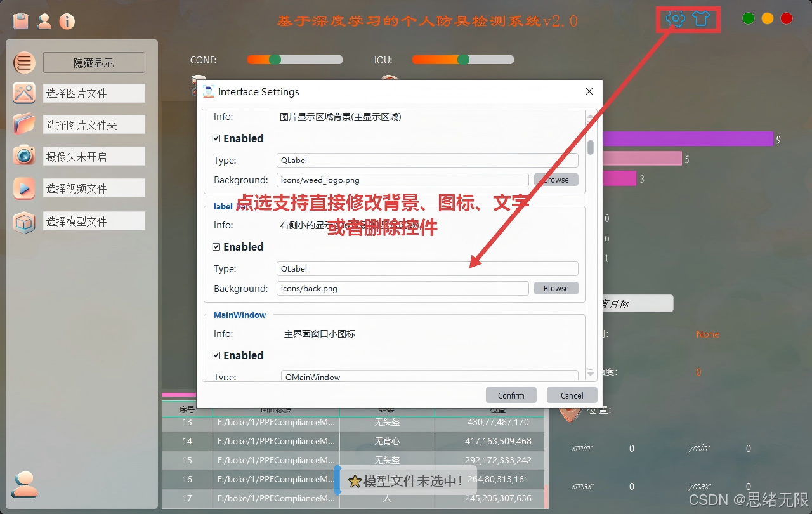Edit Background field icons/weed_logo.png
The height and width of the screenshot is (514, 812).
(x=403, y=180)
